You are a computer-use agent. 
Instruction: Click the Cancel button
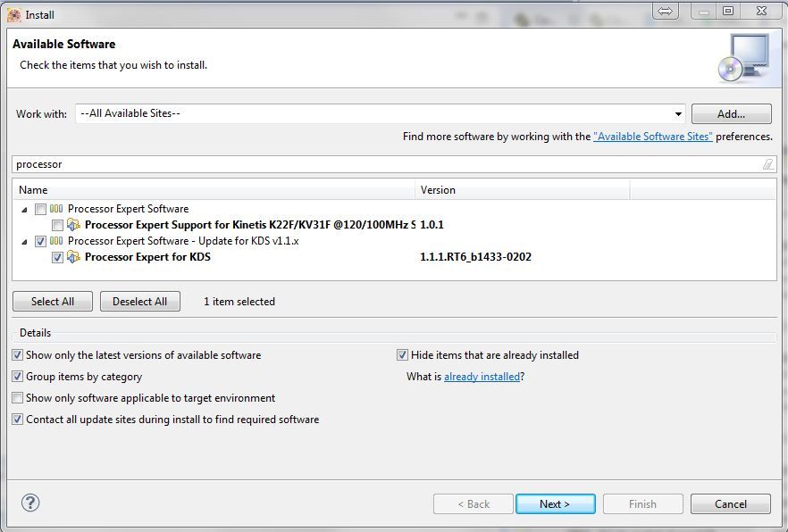pyautogui.click(x=731, y=504)
